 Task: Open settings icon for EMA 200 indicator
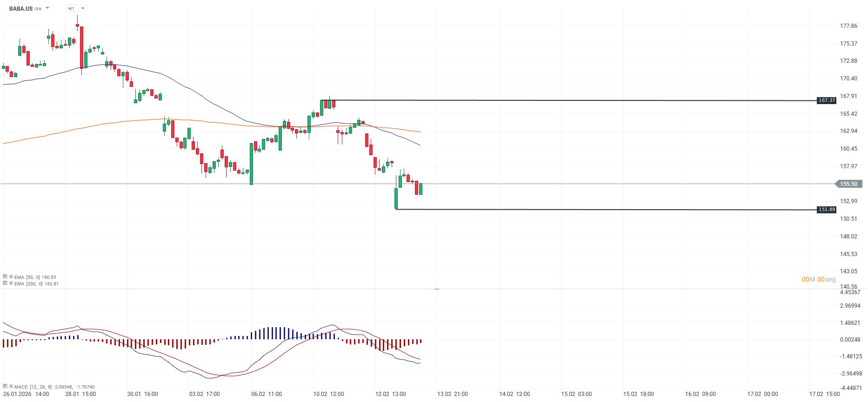(x=5, y=283)
